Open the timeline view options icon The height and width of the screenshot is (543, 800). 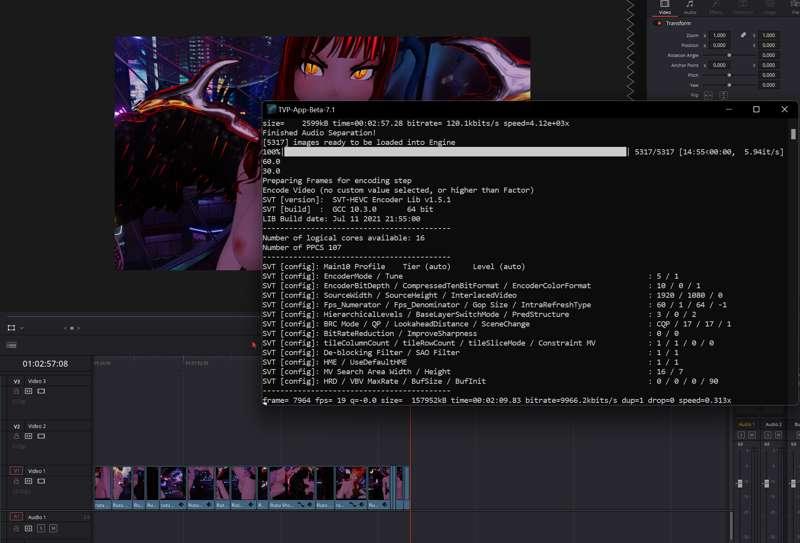(11, 328)
